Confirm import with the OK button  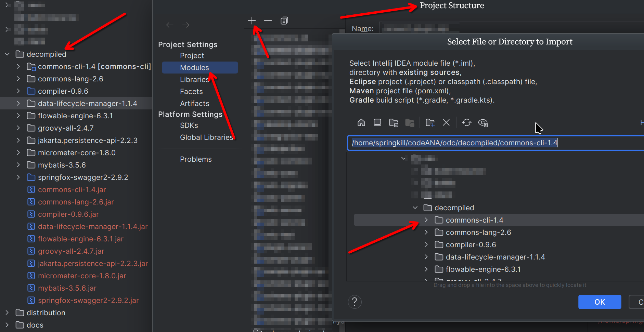coord(600,302)
